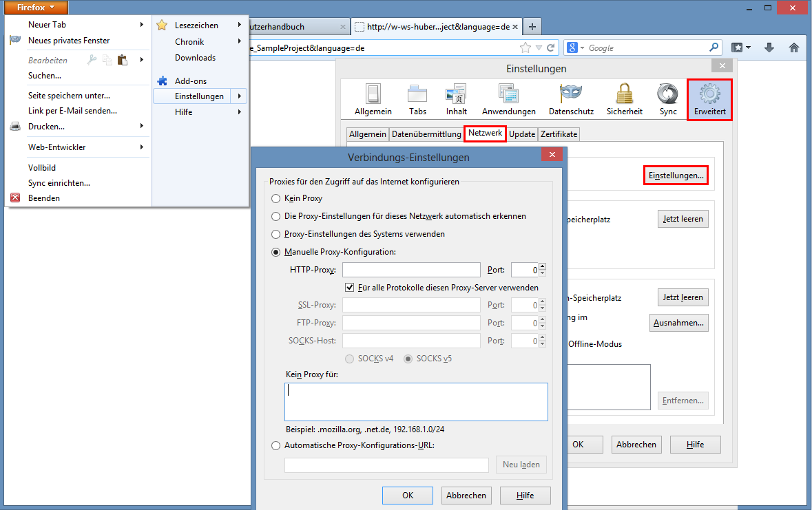The height and width of the screenshot is (510, 812).
Task: Select the Tabs settings icon
Action: click(x=416, y=98)
